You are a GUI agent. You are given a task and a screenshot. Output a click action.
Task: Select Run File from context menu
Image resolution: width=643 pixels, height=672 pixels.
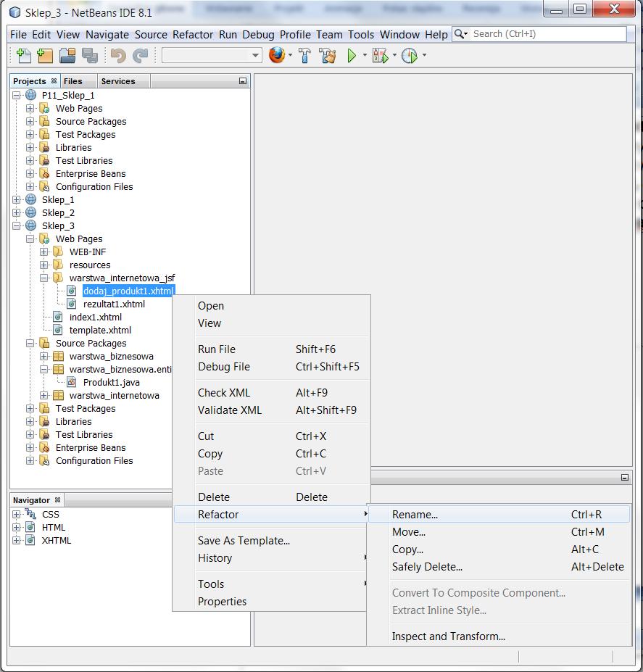pyautogui.click(x=271, y=349)
